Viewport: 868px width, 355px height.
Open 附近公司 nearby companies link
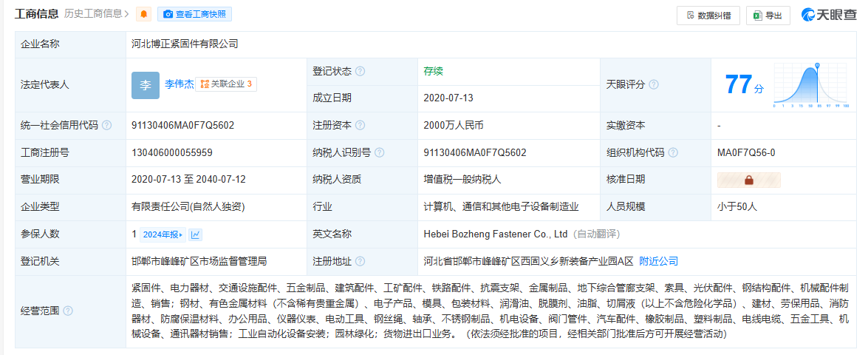pos(658,261)
